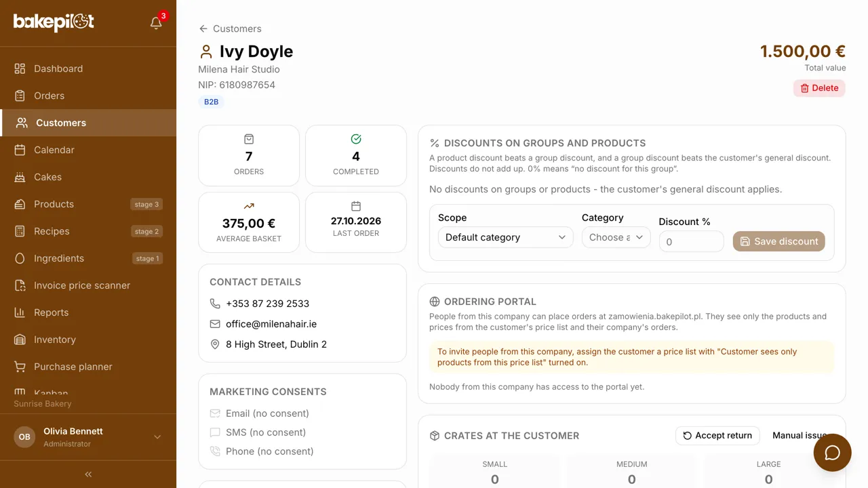Click Accept return button

click(717, 435)
